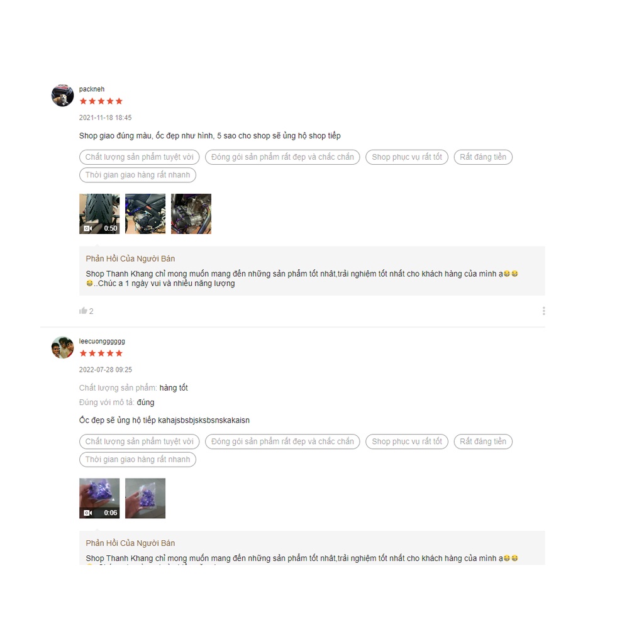Click packneh's five-star rating
644x644 pixels.
(x=101, y=101)
